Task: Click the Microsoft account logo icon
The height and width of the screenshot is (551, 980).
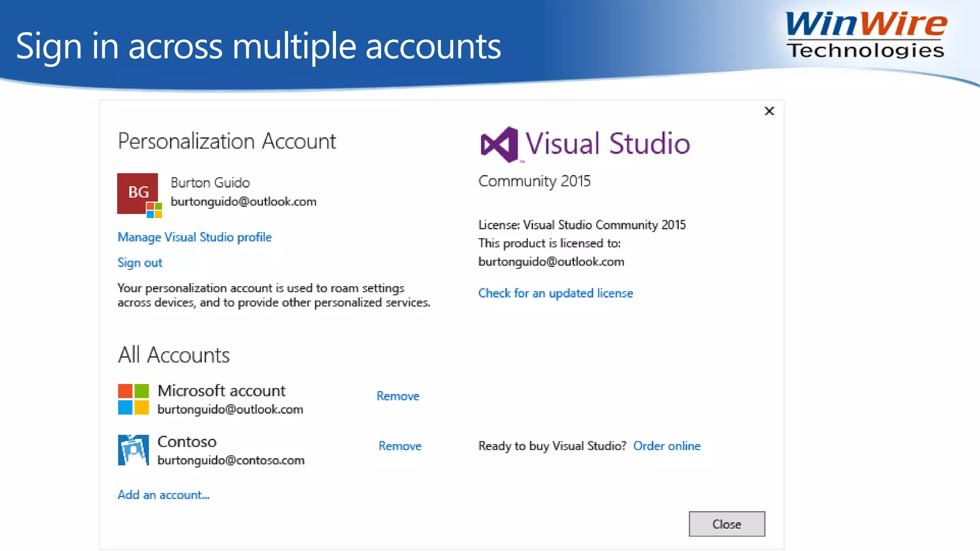Action: 134,399
